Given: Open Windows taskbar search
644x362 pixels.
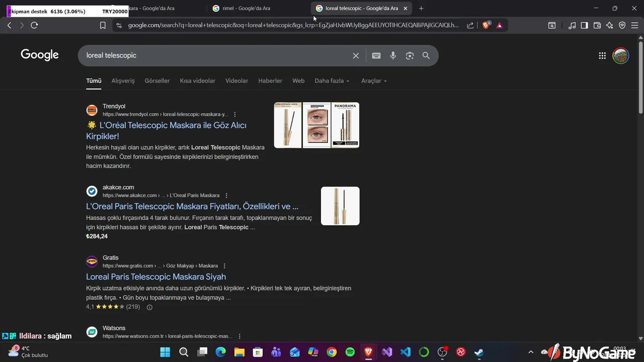Looking at the screenshot, I should (x=184, y=352).
